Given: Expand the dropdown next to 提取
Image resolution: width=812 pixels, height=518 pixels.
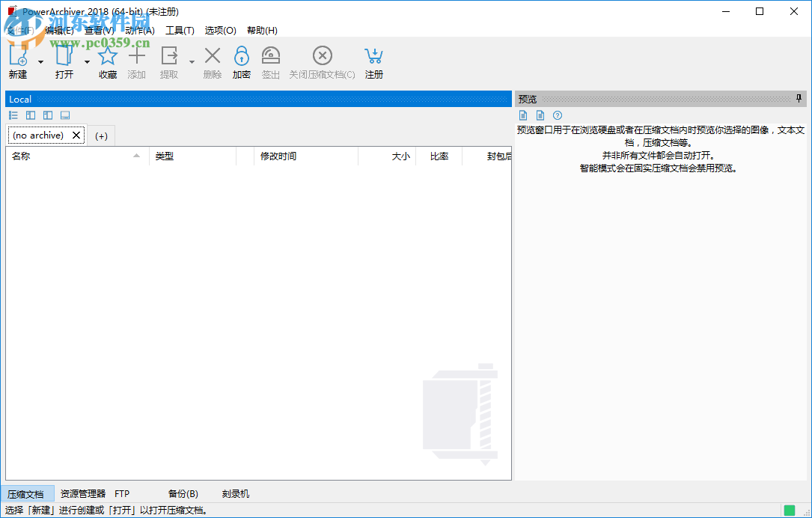Looking at the screenshot, I should pyautogui.click(x=192, y=61).
